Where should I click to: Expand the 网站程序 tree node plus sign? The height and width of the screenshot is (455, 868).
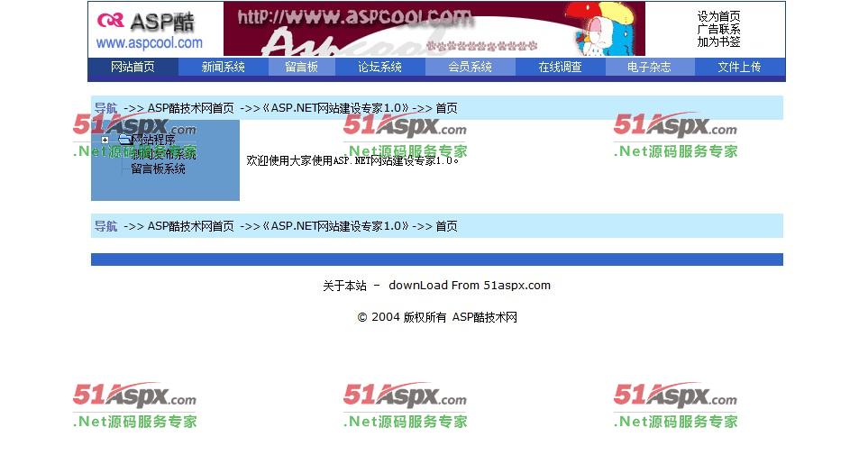(x=105, y=140)
